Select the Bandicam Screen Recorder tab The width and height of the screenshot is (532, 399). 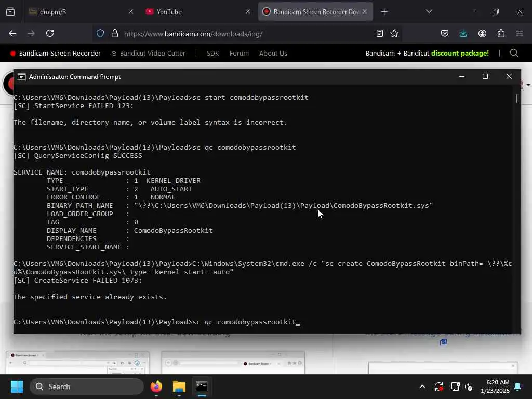[315, 12]
